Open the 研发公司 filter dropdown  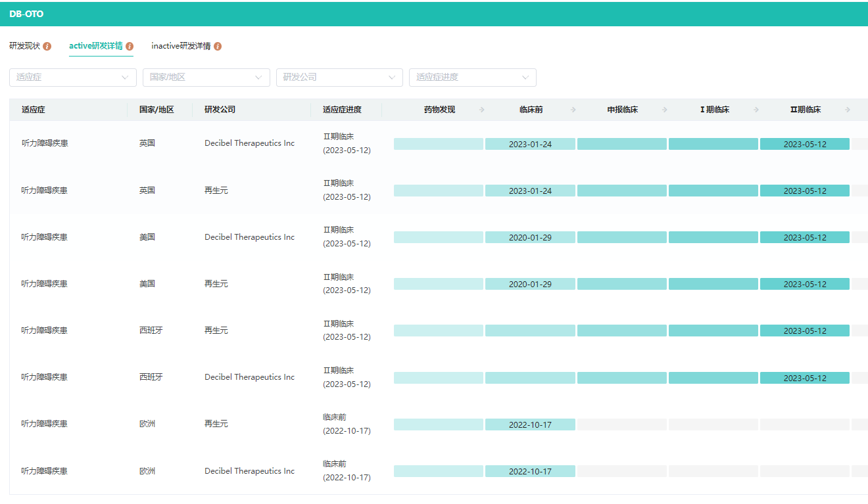click(339, 78)
